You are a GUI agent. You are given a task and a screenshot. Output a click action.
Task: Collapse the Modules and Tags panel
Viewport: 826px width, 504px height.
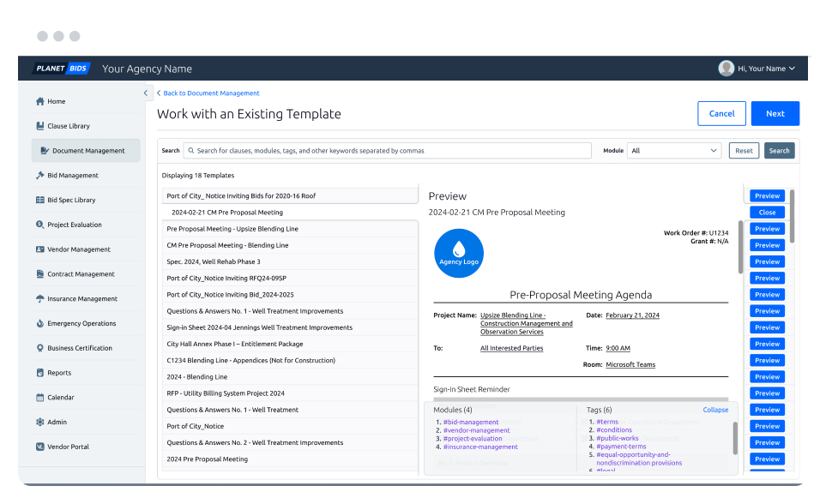[x=715, y=410]
